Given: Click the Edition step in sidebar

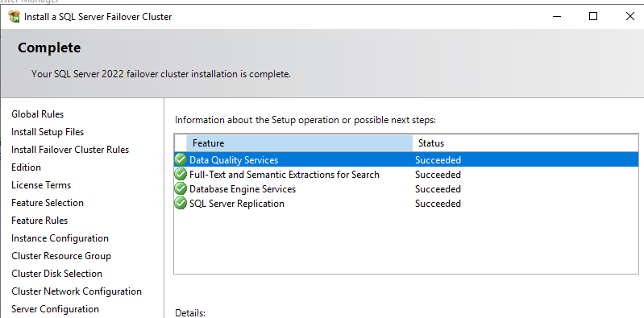Looking at the screenshot, I should pos(27,167).
